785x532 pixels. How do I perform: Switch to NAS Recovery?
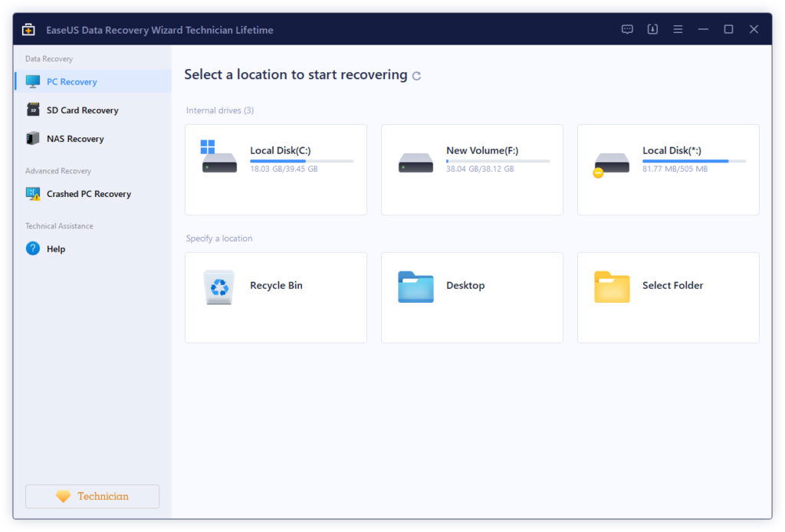click(93, 139)
